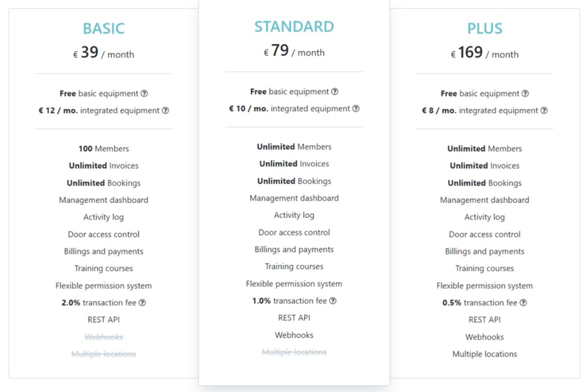The image size is (584, 392).
Task: Click strikethrough Multiple locations in Standard plan
Action: click(x=294, y=352)
